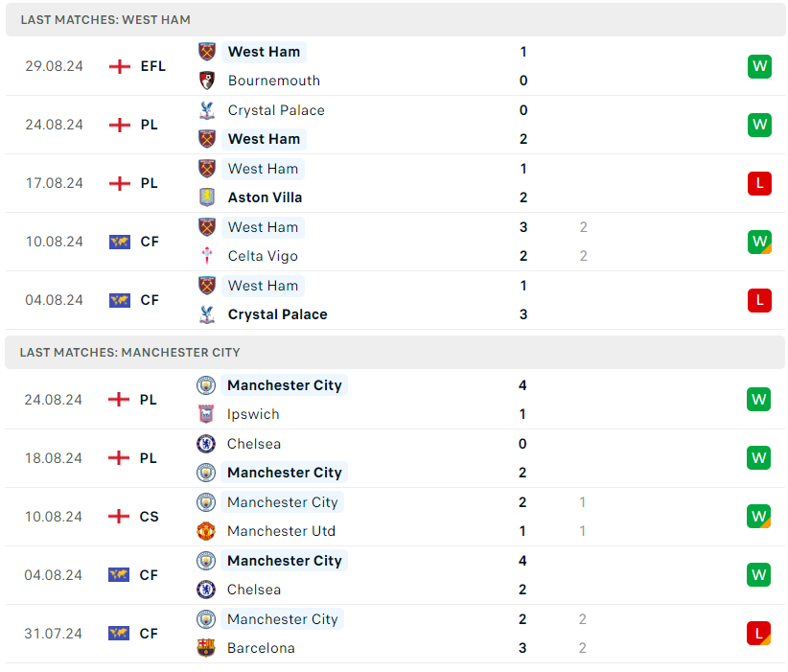The image size is (788, 672).
Task: Open the Barcelona team name link
Action: point(261,648)
